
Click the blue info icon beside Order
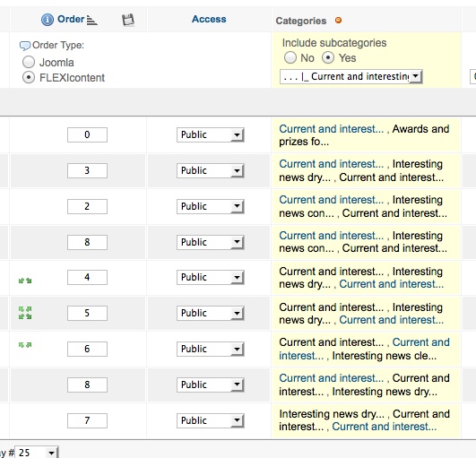[x=48, y=20]
